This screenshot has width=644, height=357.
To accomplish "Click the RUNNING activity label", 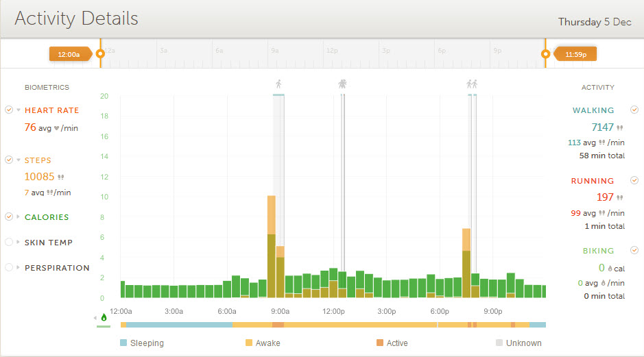I will coord(593,181).
